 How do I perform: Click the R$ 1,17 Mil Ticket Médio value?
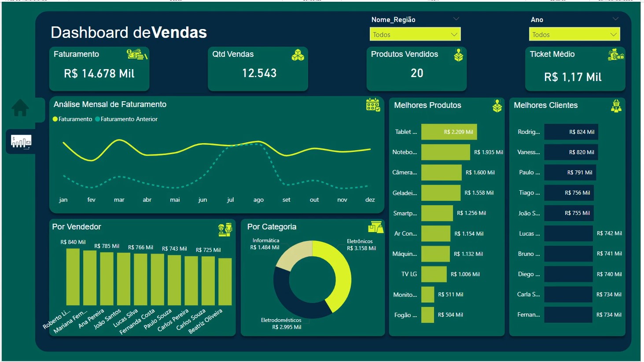tap(573, 77)
